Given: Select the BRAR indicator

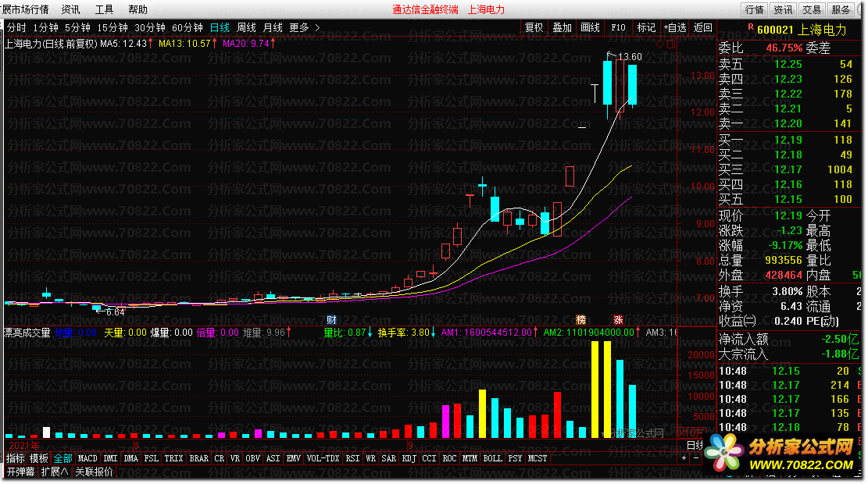Looking at the screenshot, I should click(199, 458).
